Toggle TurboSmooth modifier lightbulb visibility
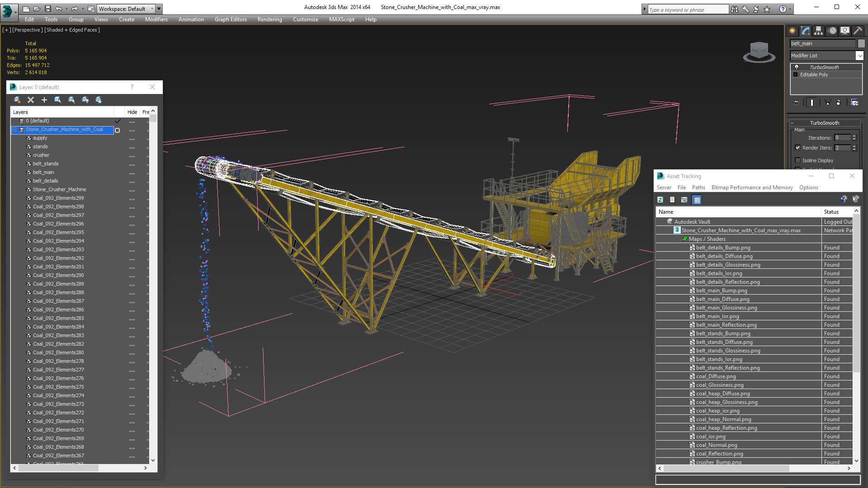 click(797, 67)
